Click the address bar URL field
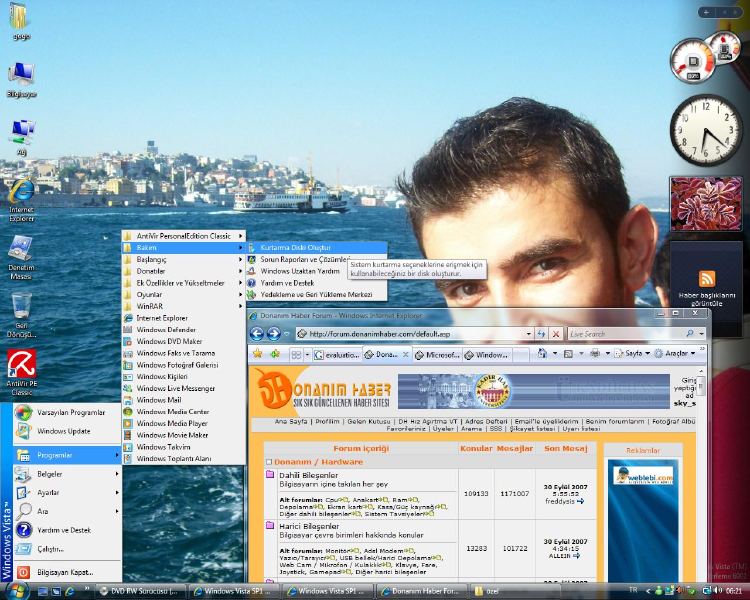 pyautogui.click(x=414, y=334)
